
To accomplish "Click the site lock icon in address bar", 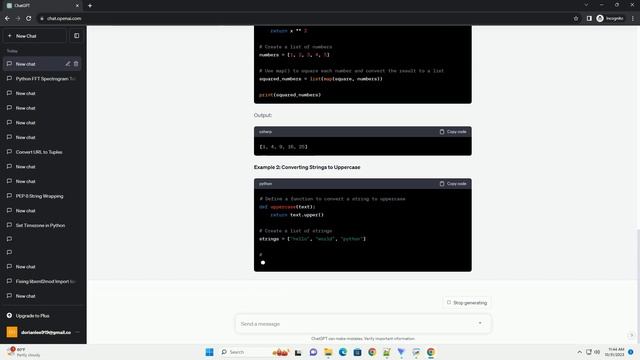I will click(42, 18).
